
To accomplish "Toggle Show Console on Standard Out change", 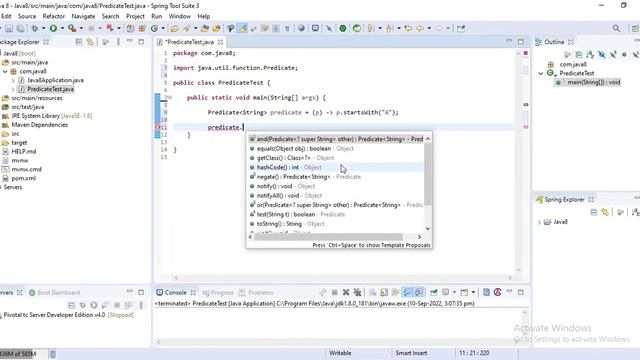I will point(407,292).
